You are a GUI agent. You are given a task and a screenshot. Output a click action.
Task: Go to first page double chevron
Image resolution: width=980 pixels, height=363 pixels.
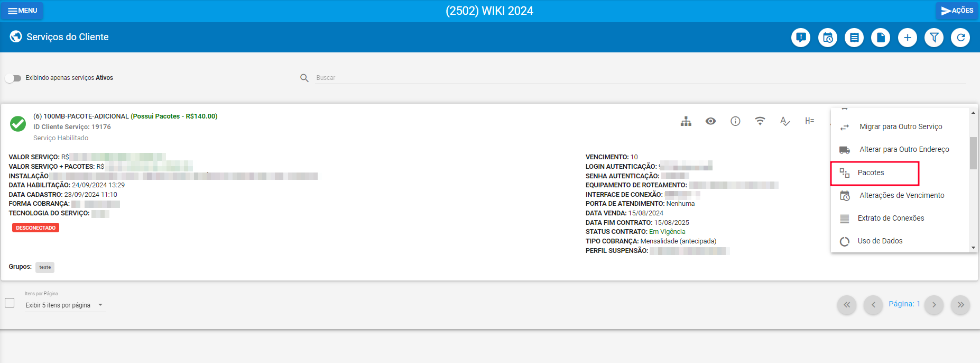click(x=847, y=305)
